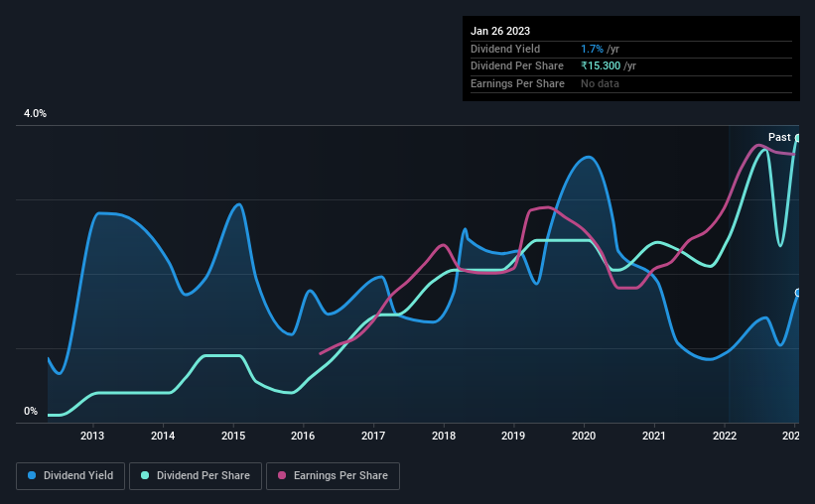
Task: Click the 2022 x-axis label
Action: (x=725, y=436)
